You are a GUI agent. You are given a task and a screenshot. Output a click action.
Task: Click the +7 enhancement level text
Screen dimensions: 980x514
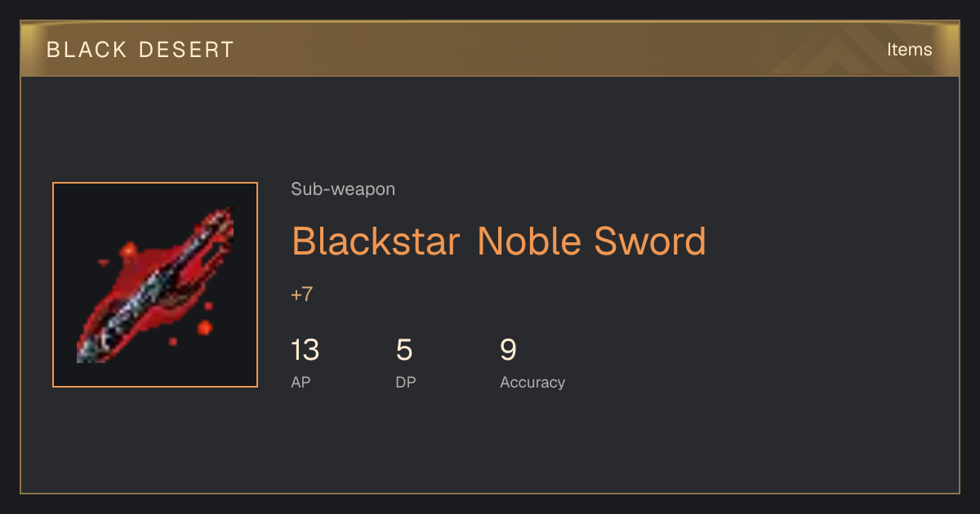click(302, 295)
